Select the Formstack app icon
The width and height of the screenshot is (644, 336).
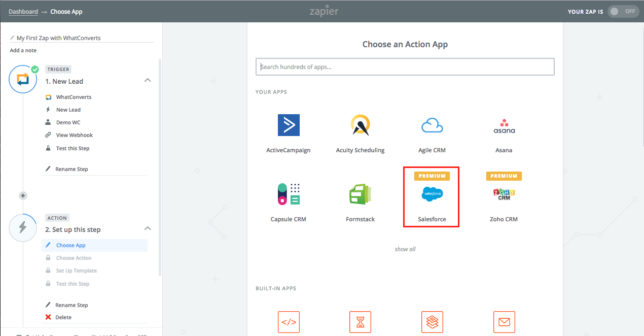coord(360,194)
